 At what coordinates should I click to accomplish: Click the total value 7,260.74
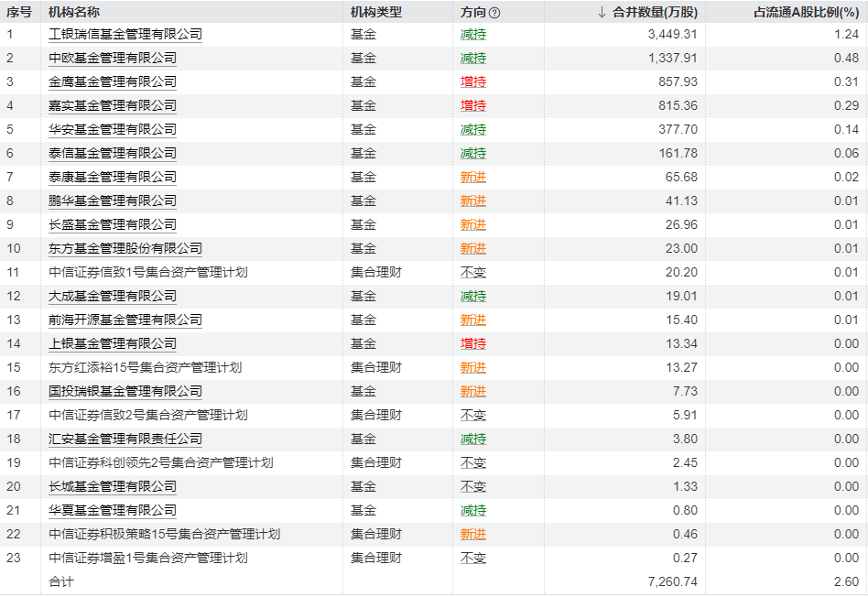click(x=673, y=582)
